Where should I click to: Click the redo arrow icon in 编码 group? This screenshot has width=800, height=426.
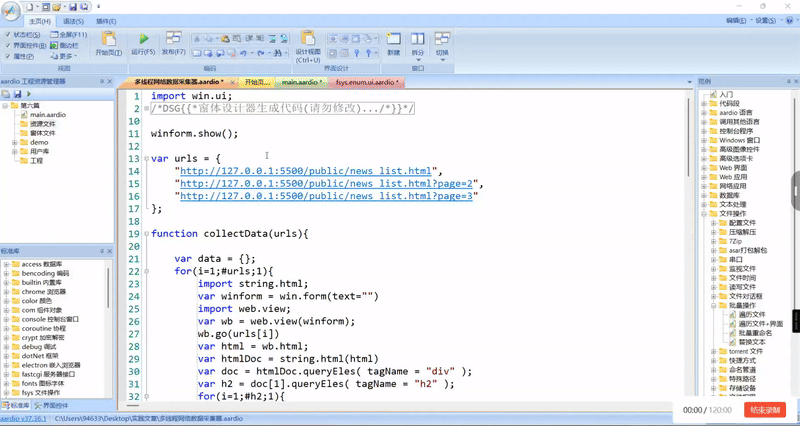tap(261, 53)
